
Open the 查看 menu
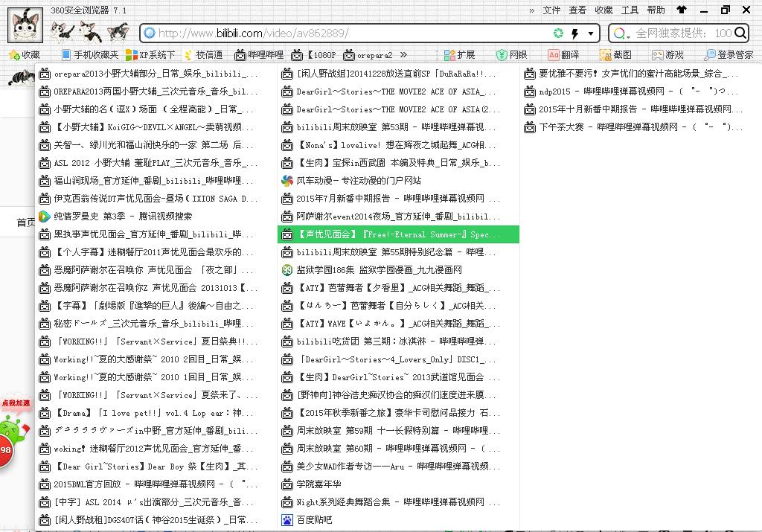(x=577, y=10)
